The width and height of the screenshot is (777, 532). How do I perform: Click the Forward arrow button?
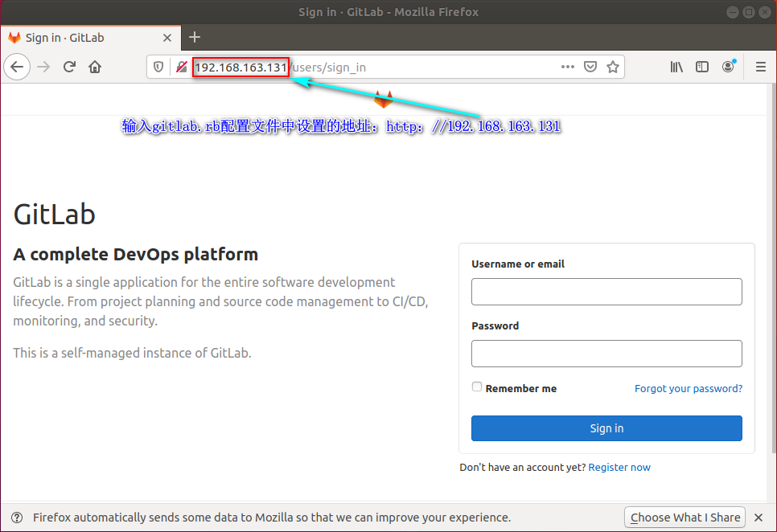pyautogui.click(x=43, y=67)
